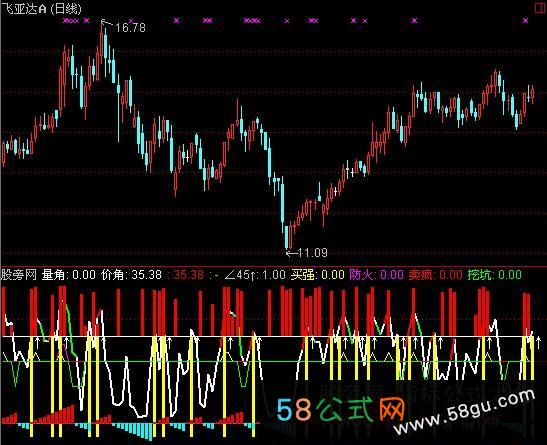Open the 股旁网 indicator name
Image resolution: width=547 pixels, height=445 pixels.
click(18, 275)
